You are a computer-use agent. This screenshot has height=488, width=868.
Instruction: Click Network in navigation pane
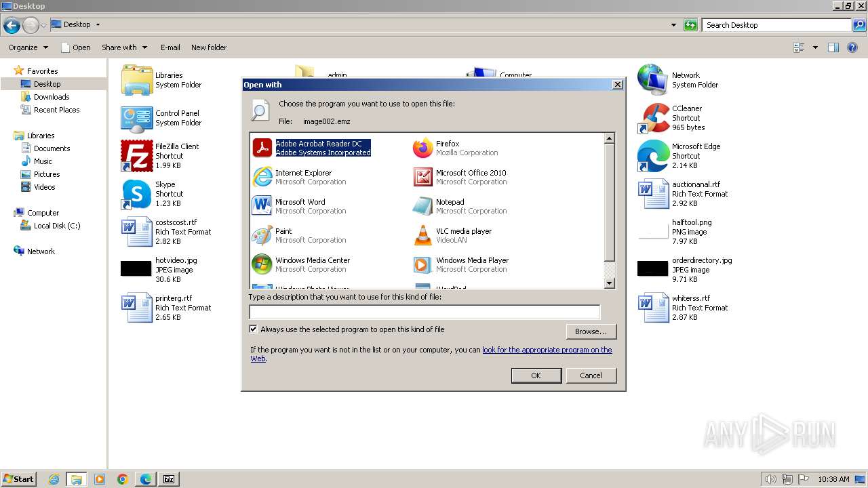point(41,251)
